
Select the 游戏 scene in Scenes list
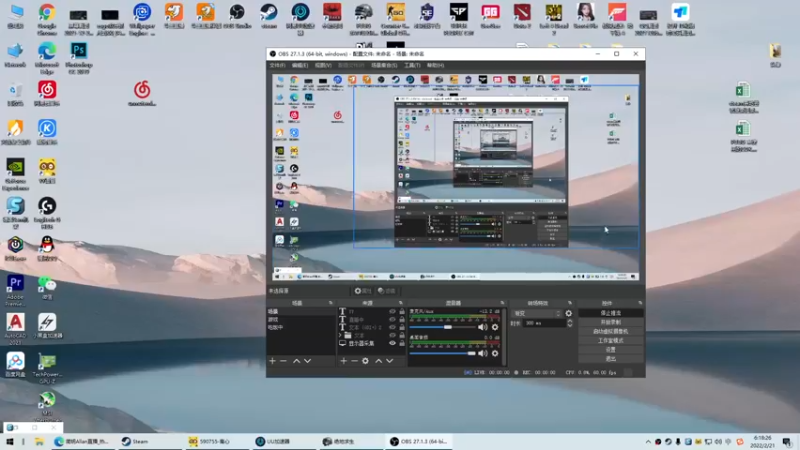301,319
